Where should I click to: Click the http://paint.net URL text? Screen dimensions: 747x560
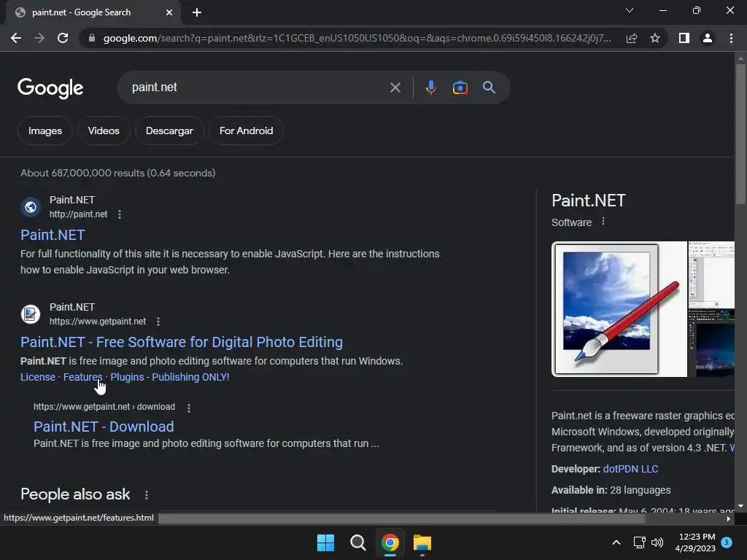[79, 214]
